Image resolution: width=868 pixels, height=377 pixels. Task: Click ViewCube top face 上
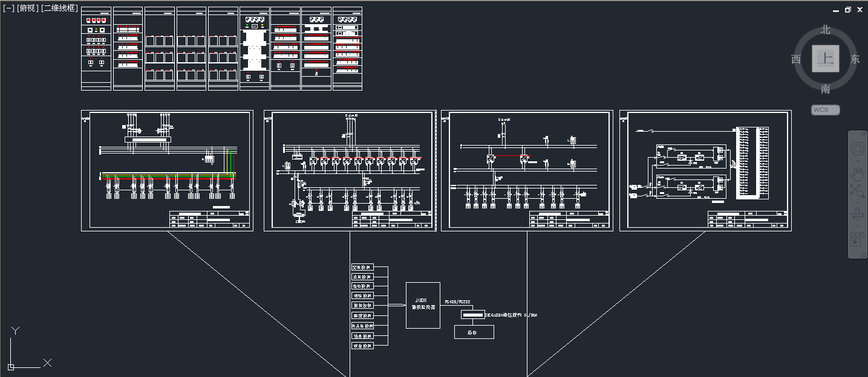(825, 59)
